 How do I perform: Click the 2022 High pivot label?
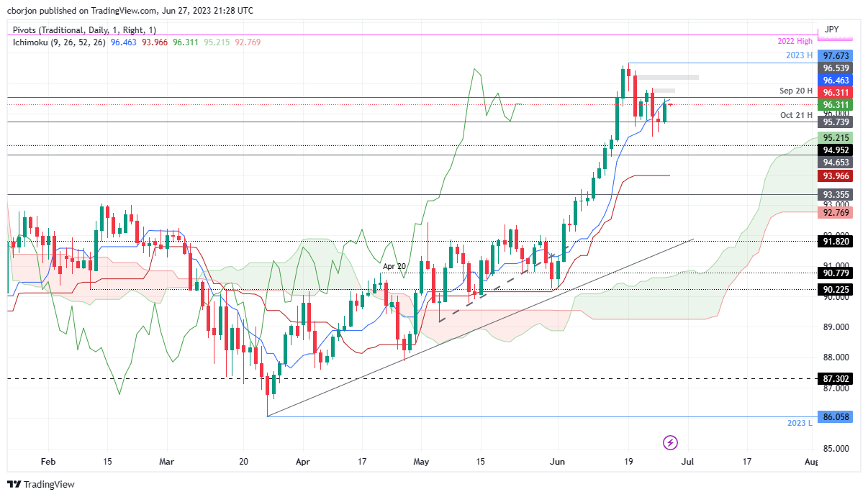pos(794,42)
